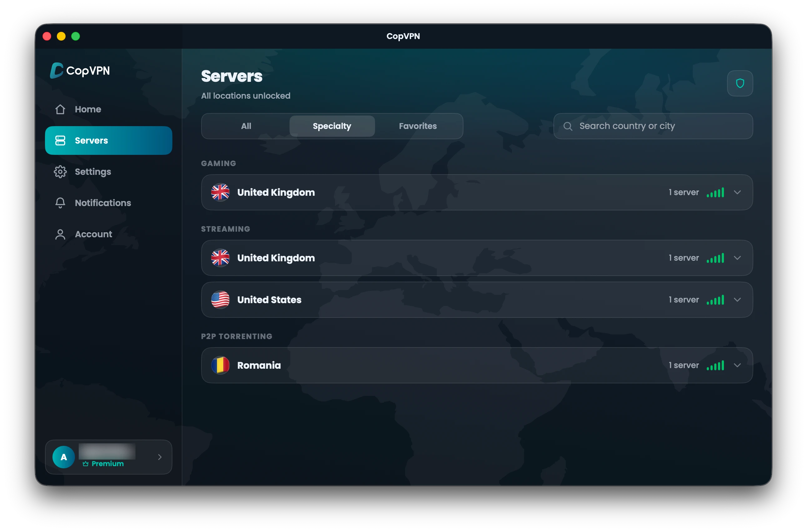Click the GAMING section header
The image size is (807, 532).
219,164
